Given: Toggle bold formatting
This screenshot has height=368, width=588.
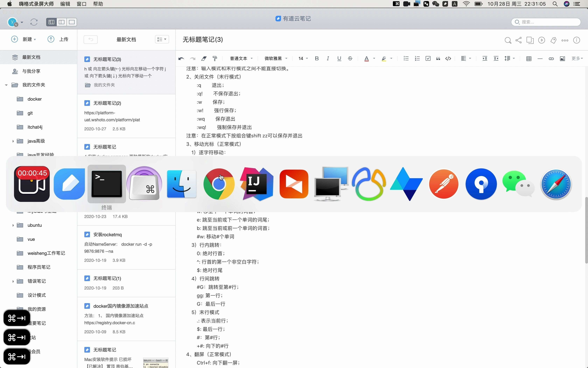Looking at the screenshot, I should [x=317, y=58].
